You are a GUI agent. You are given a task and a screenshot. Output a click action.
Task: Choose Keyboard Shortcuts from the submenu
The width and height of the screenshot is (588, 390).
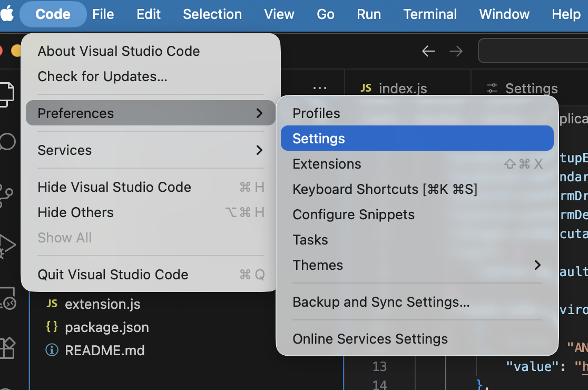coord(385,189)
